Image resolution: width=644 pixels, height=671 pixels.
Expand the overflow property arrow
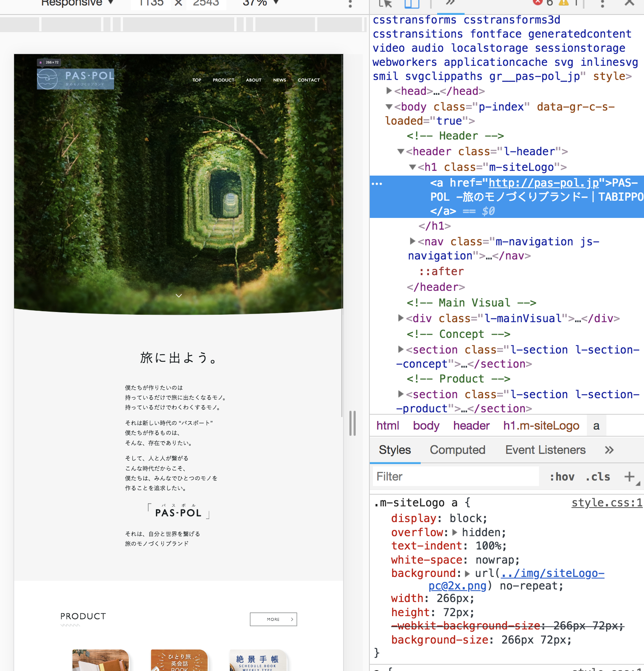click(454, 532)
